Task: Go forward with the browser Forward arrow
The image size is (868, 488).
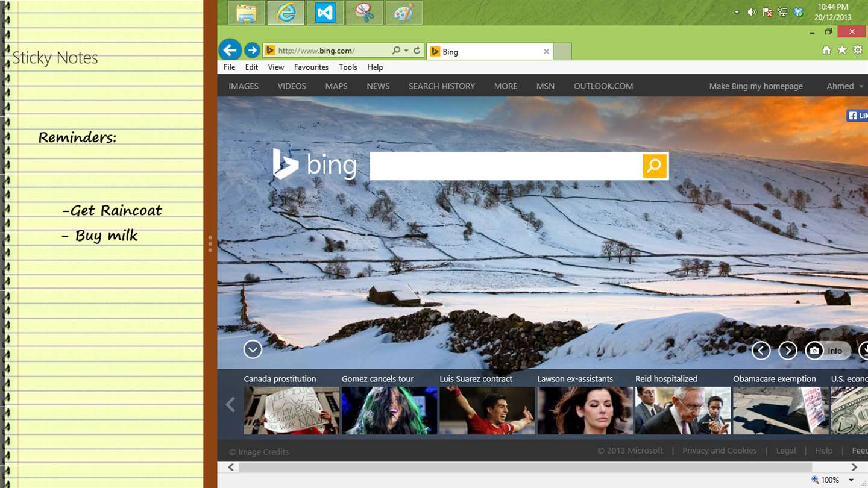Action: (252, 50)
